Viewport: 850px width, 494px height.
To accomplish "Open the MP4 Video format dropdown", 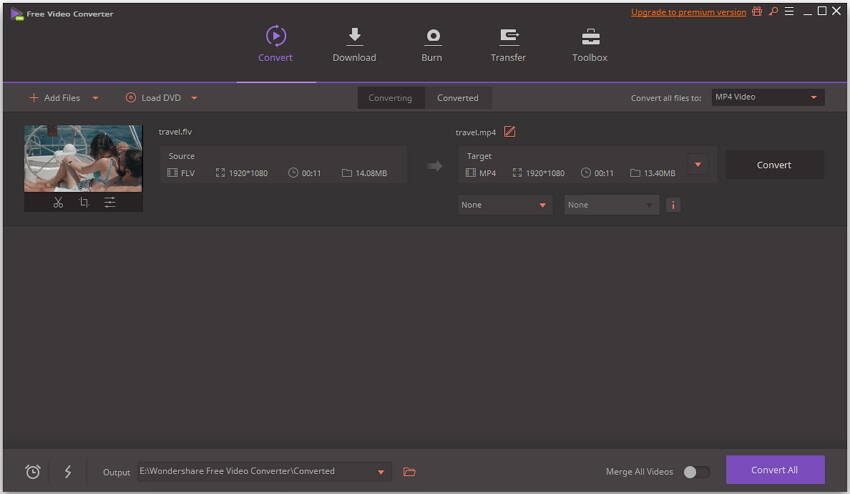I will pyautogui.click(x=768, y=97).
